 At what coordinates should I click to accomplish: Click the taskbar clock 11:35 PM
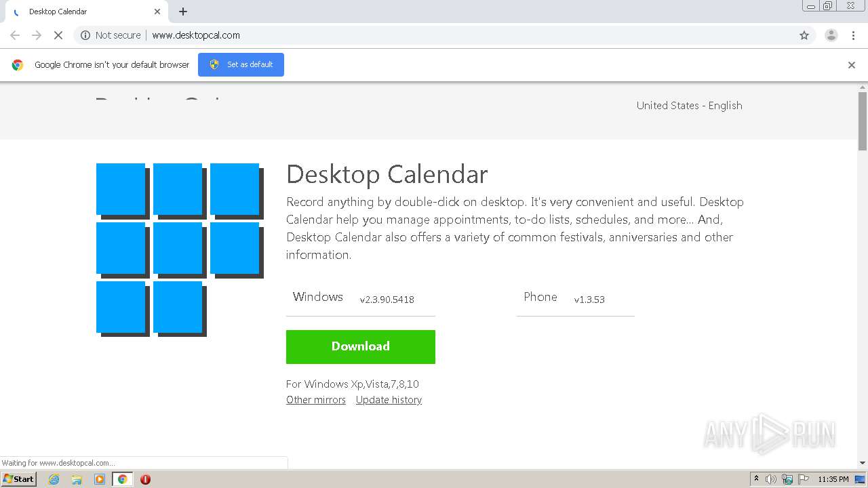click(833, 479)
